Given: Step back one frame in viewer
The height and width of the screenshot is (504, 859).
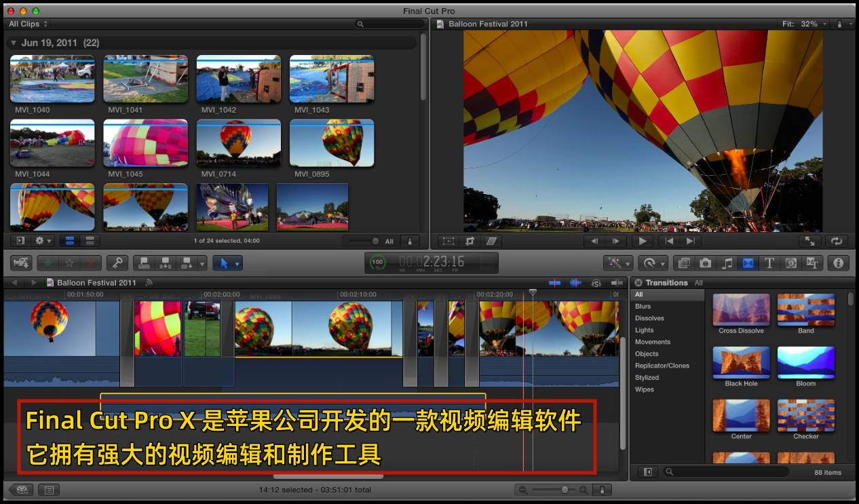Looking at the screenshot, I should pyautogui.click(x=594, y=241).
